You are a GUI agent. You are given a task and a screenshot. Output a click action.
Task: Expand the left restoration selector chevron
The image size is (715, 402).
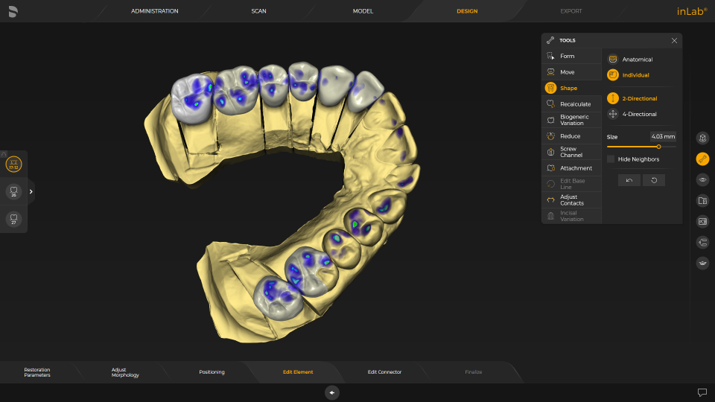31,192
